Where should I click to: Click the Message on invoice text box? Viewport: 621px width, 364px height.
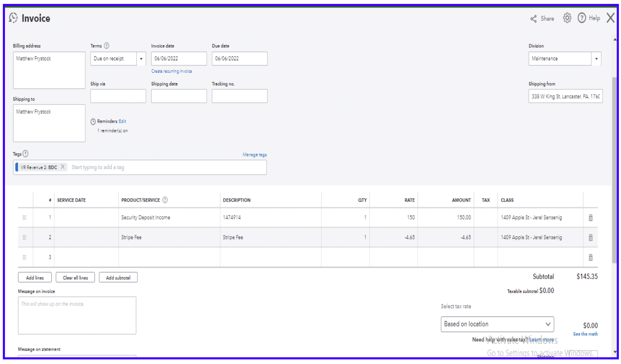77,315
